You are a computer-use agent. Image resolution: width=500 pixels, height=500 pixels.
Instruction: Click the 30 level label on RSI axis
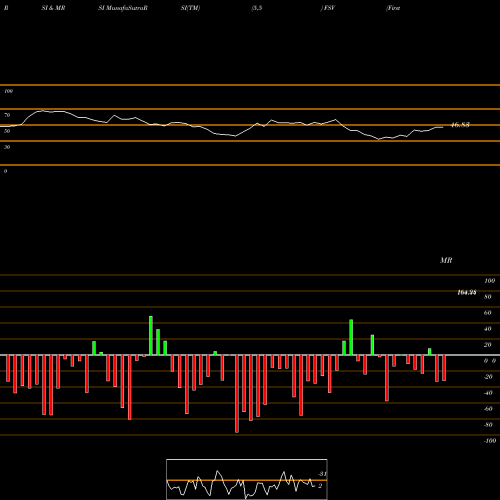click(x=7, y=147)
